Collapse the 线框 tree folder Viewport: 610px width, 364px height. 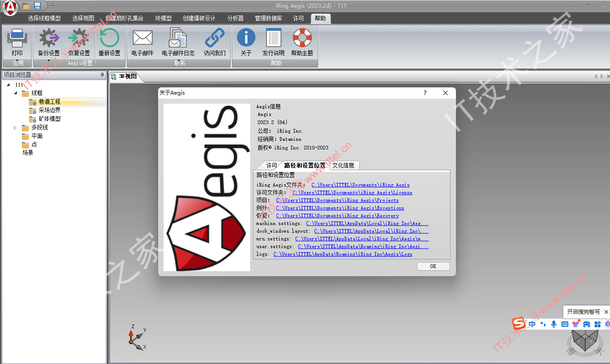point(15,93)
